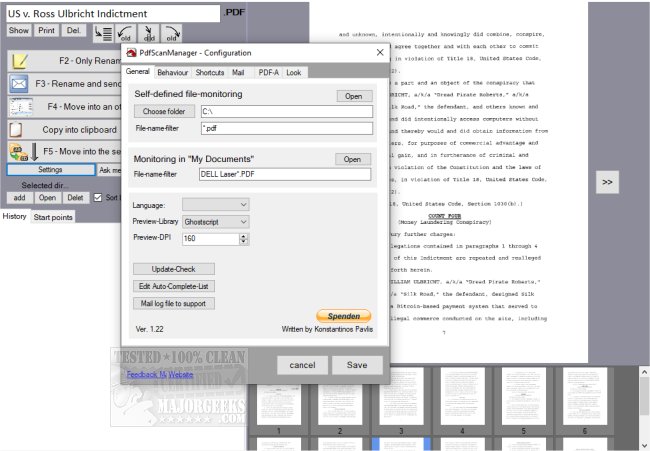Click the Choose folder button
This screenshot has height=451, width=650.
coord(164,111)
